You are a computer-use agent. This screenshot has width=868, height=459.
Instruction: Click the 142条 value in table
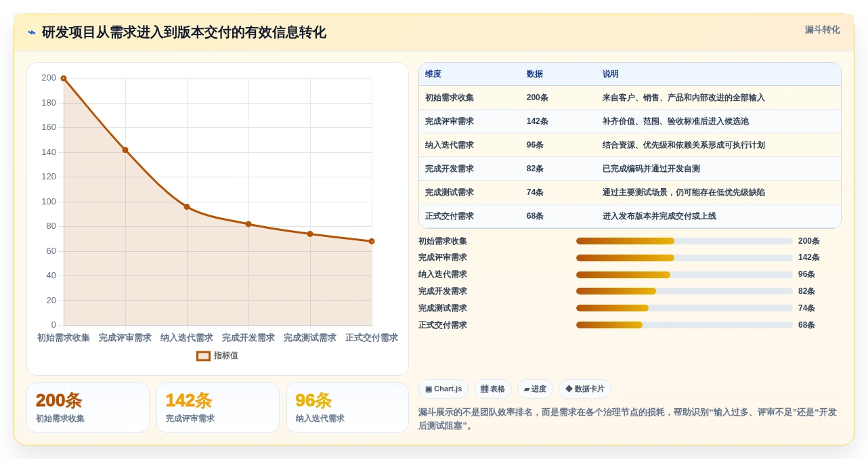coord(538,121)
